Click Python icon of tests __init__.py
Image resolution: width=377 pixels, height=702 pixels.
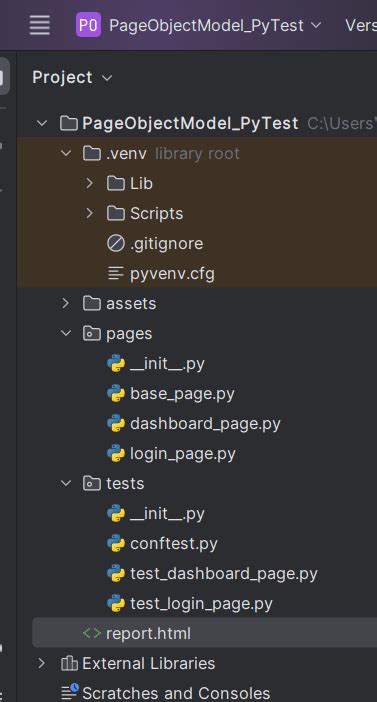pos(116,514)
